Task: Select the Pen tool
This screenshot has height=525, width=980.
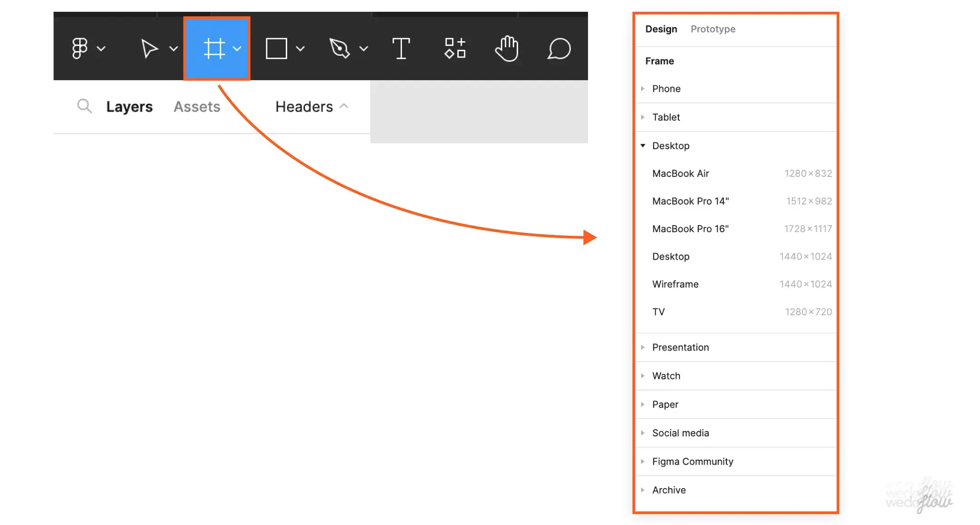Action: 340,48
